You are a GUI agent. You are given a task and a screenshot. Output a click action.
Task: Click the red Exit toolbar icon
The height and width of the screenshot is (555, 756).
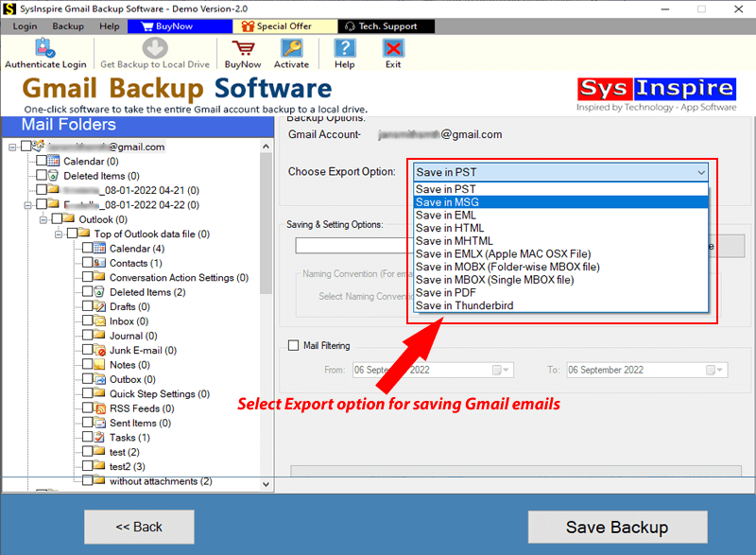point(393,48)
